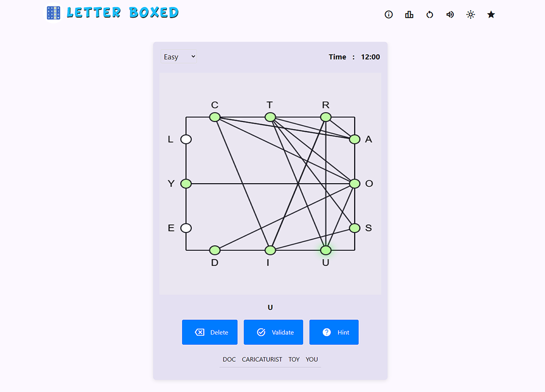545x392 pixels.
Task: Delete the last entered letter
Action: [x=209, y=332]
